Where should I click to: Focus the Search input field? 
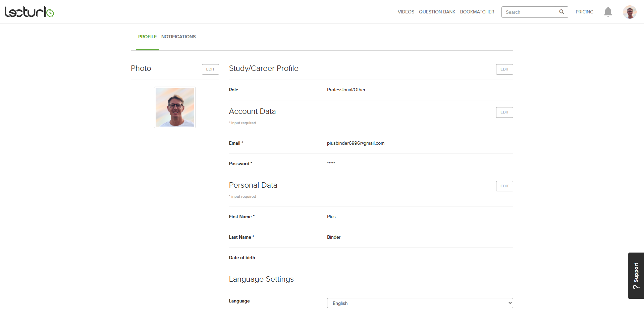click(x=528, y=12)
